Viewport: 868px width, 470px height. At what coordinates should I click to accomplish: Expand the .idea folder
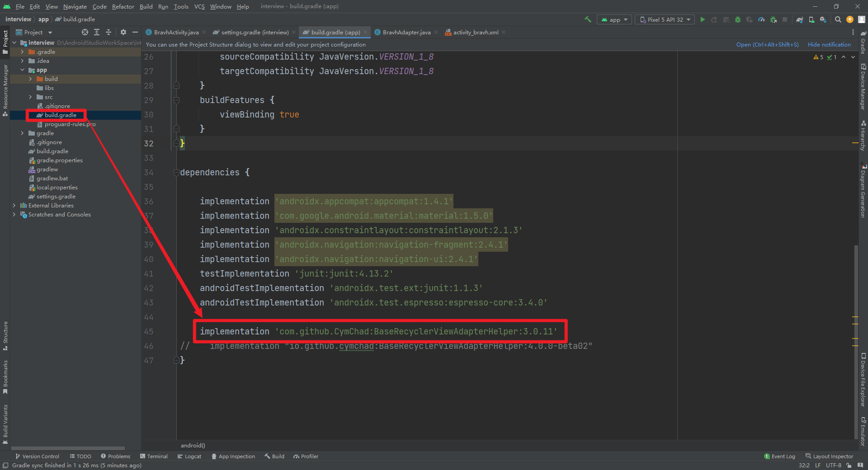(x=22, y=61)
